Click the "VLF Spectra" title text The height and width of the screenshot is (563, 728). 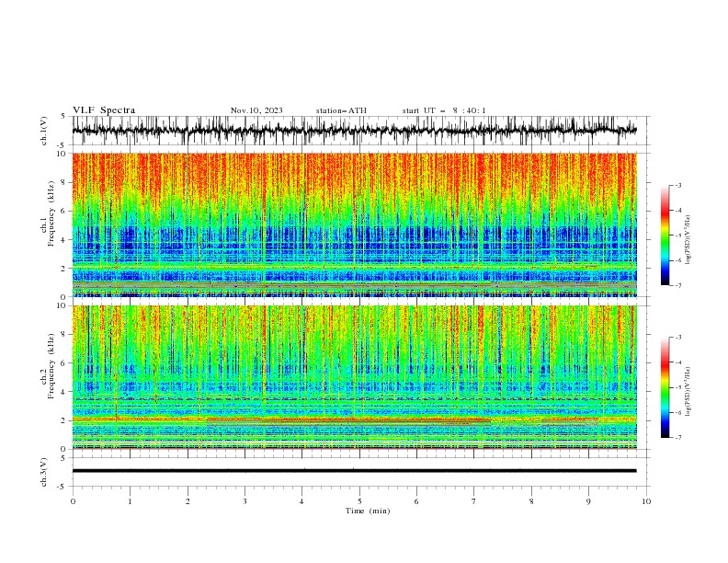(x=104, y=110)
